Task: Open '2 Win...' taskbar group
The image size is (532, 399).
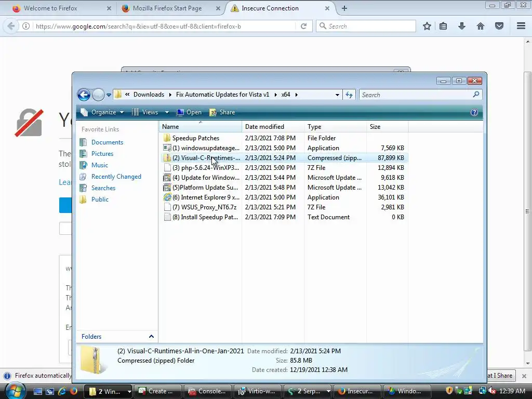Action: 108,391
